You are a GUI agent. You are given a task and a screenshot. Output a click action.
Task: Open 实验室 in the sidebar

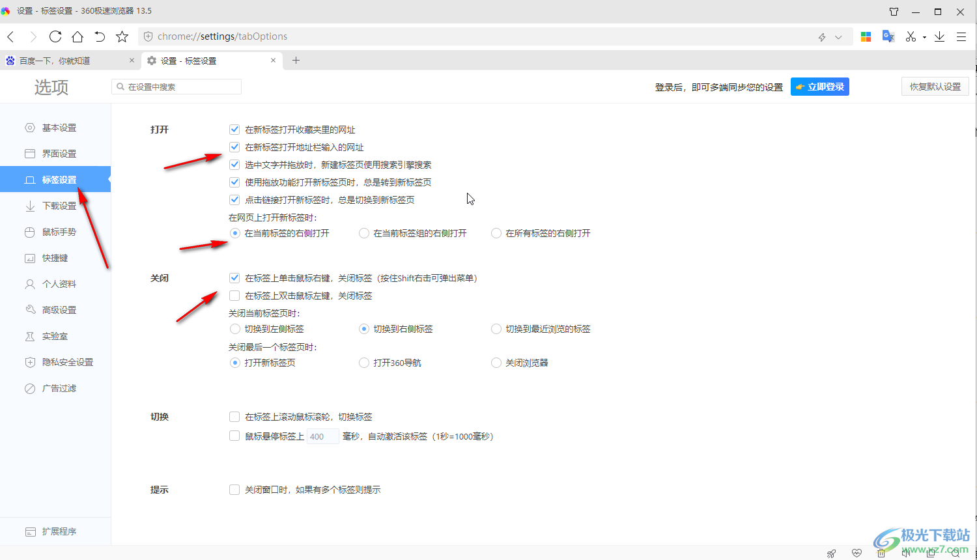pos(55,336)
